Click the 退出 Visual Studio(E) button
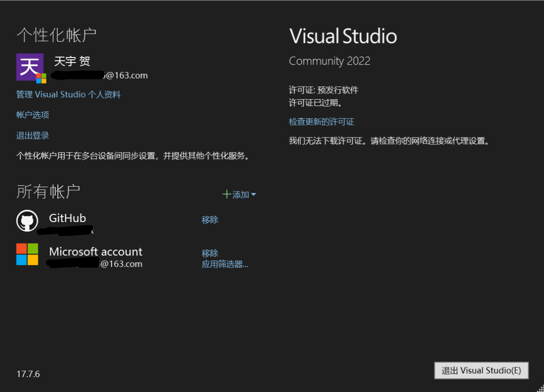The image size is (544, 392). pos(481,371)
